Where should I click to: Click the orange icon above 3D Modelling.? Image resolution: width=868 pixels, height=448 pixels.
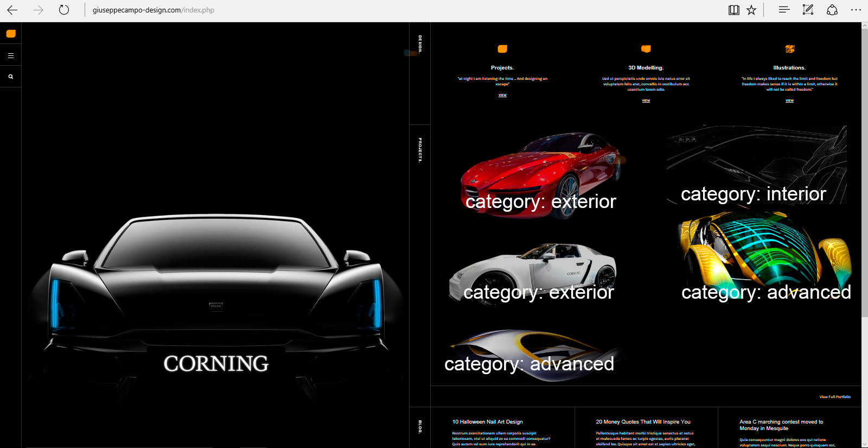pos(646,49)
